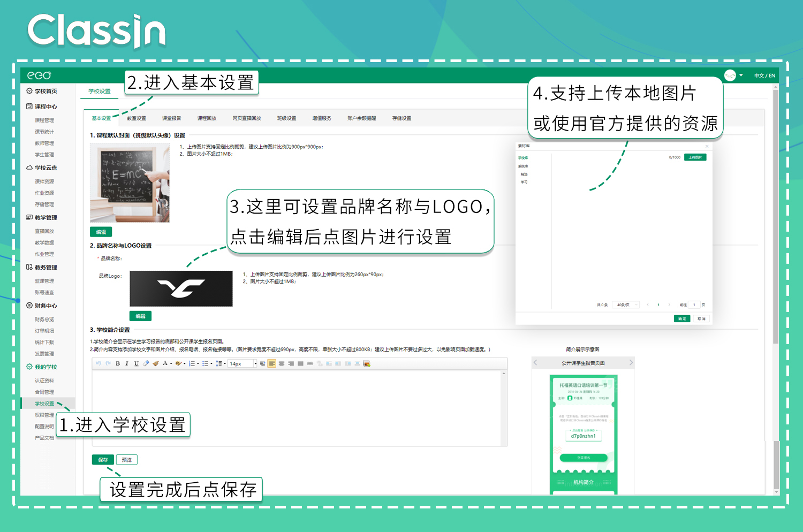Redo using the editor toolbar icon

tap(108, 363)
